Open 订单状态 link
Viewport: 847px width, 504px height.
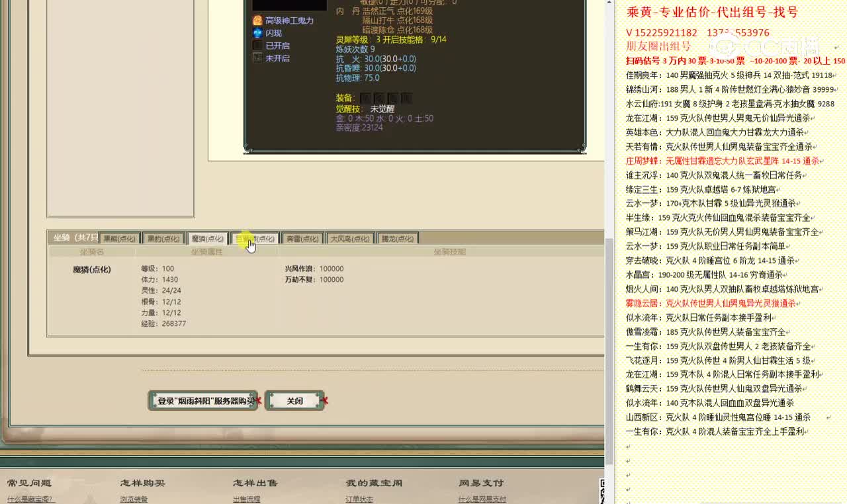359,499
